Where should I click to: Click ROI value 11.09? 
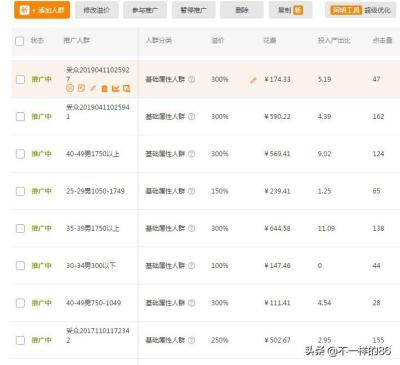pyautogui.click(x=326, y=229)
